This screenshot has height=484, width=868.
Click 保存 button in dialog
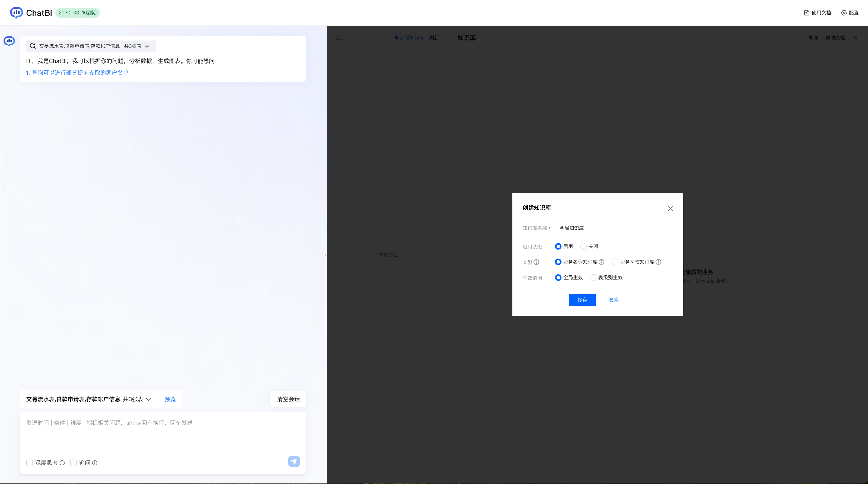[582, 300]
